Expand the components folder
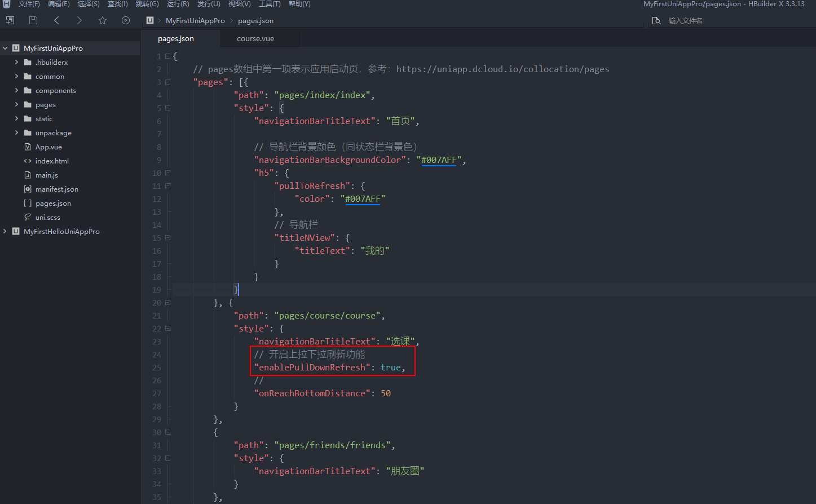The width and height of the screenshot is (816, 504). click(x=16, y=90)
